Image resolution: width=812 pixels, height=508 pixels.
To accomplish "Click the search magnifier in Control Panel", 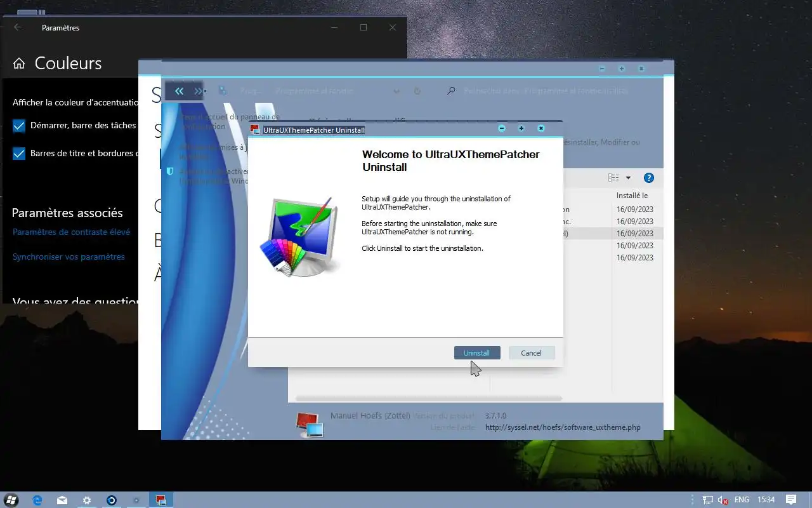I will point(451,91).
